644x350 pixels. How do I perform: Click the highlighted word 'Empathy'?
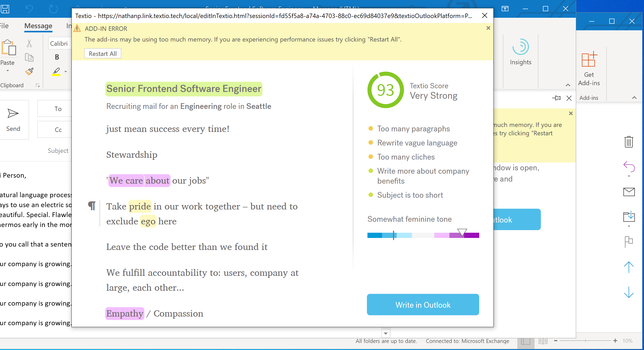pos(125,313)
